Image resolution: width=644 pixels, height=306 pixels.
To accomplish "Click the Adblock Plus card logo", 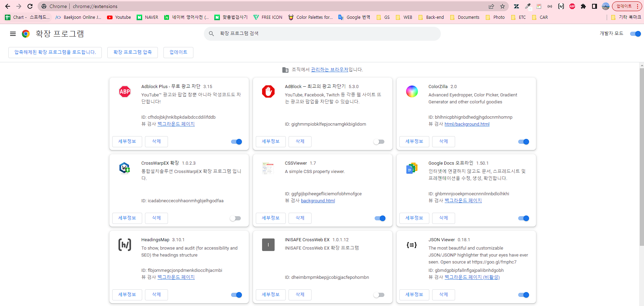I will coord(125,92).
